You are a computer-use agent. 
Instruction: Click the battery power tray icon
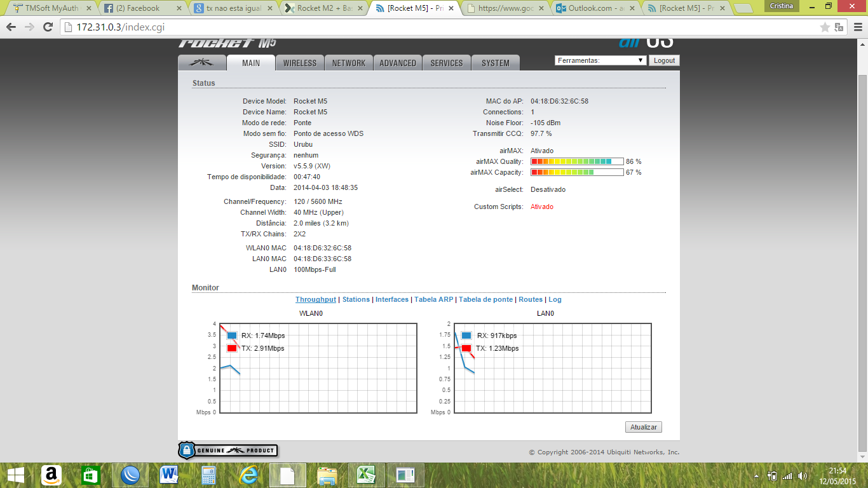[x=772, y=475]
